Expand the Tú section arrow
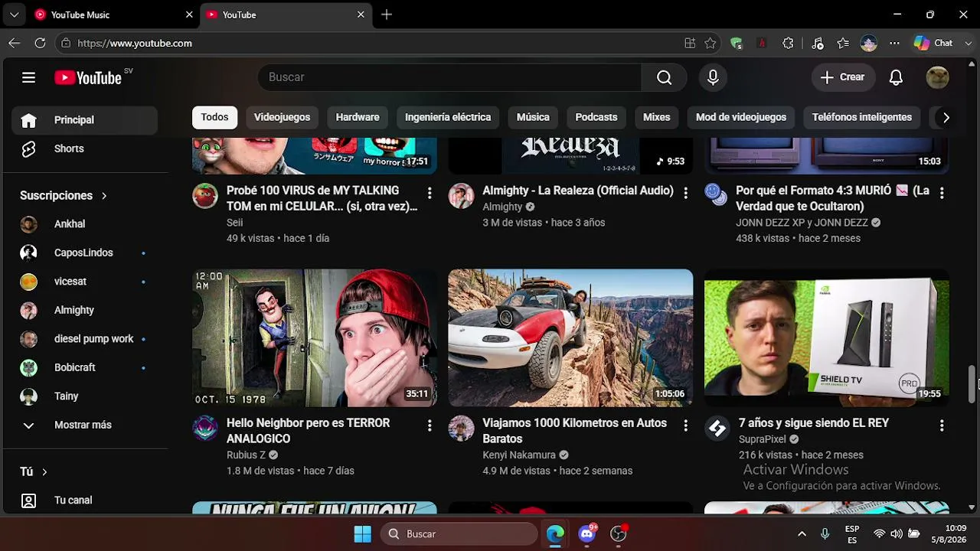This screenshot has width=980, height=551. coord(44,472)
